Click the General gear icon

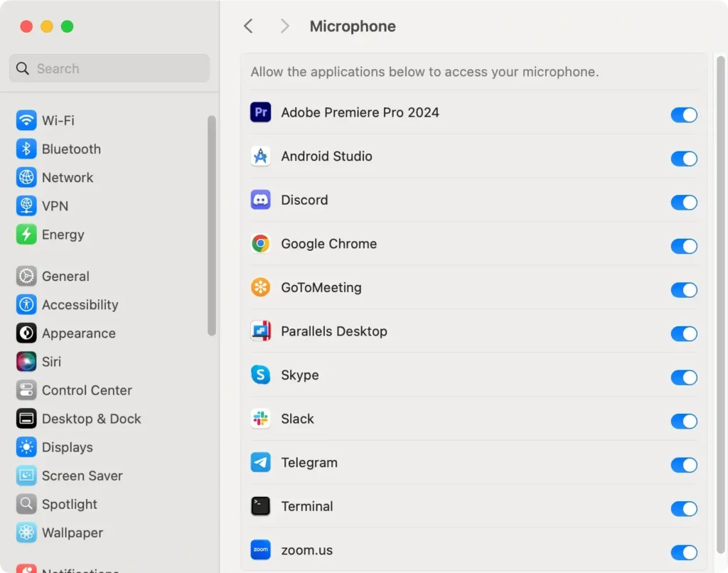[26, 276]
